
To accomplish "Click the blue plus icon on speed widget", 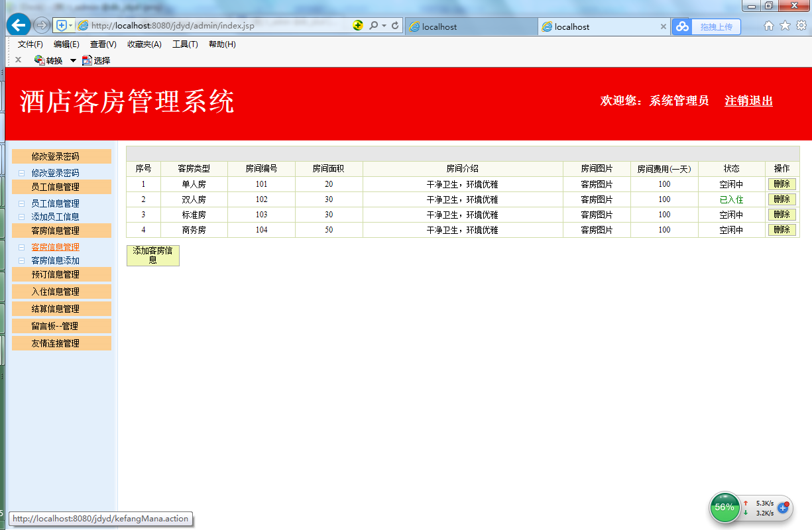I will coord(783,507).
